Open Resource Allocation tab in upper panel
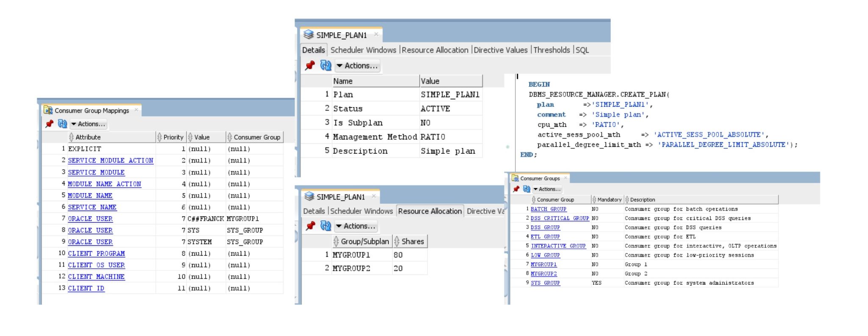 click(435, 50)
